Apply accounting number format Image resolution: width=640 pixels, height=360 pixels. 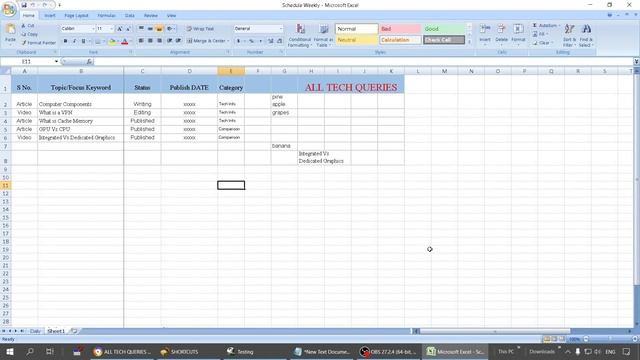point(238,41)
